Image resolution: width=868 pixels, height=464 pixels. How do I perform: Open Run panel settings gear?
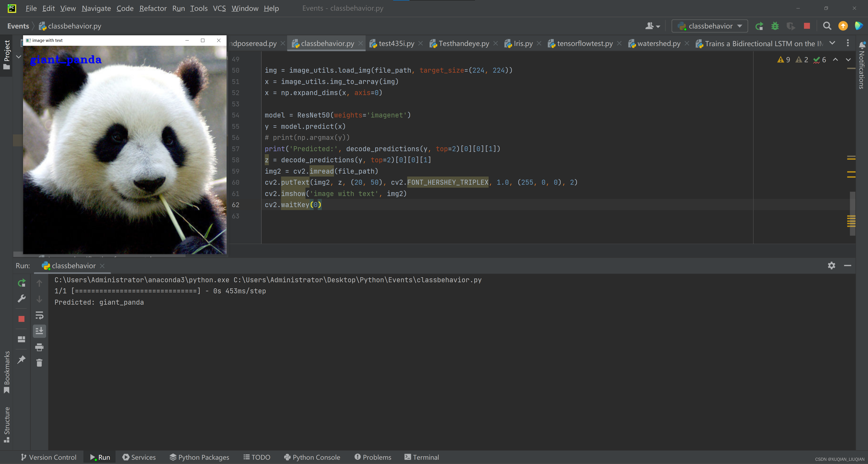[x=831, y=266]
